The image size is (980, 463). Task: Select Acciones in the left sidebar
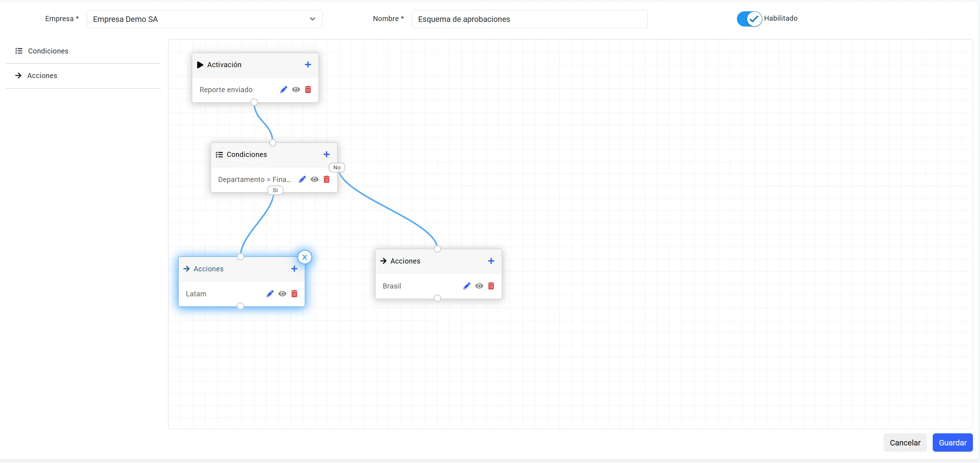click(83, 76)
